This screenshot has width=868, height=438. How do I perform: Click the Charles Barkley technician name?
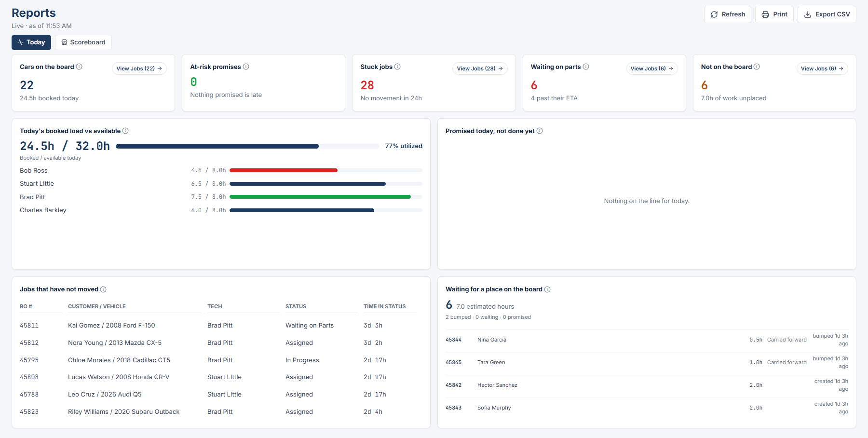pos(43,210)
